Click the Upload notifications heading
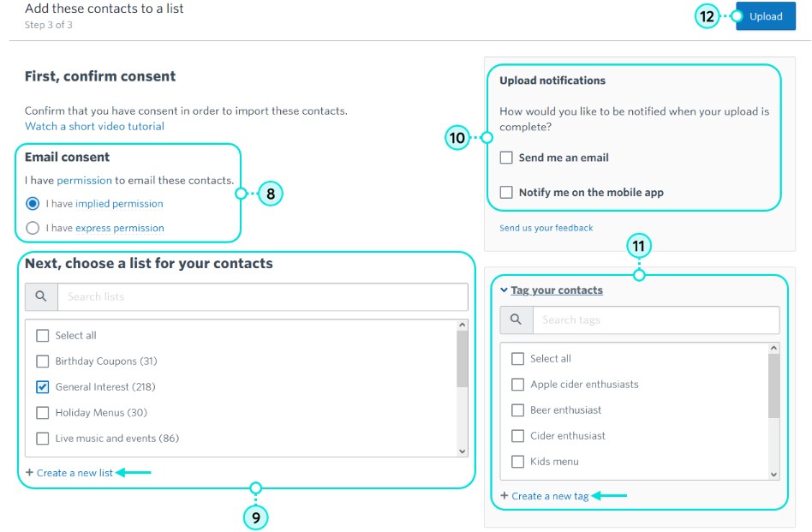 click(x=552, y=81)
